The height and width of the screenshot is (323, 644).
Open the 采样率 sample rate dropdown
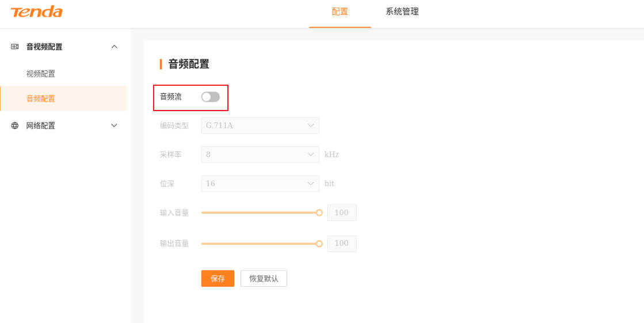pos(260,154)
